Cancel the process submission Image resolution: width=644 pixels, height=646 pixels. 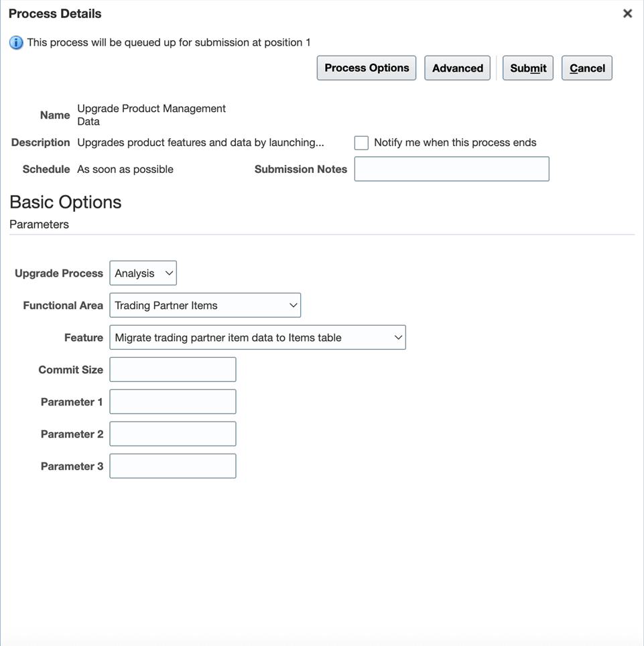pos(586,68)
